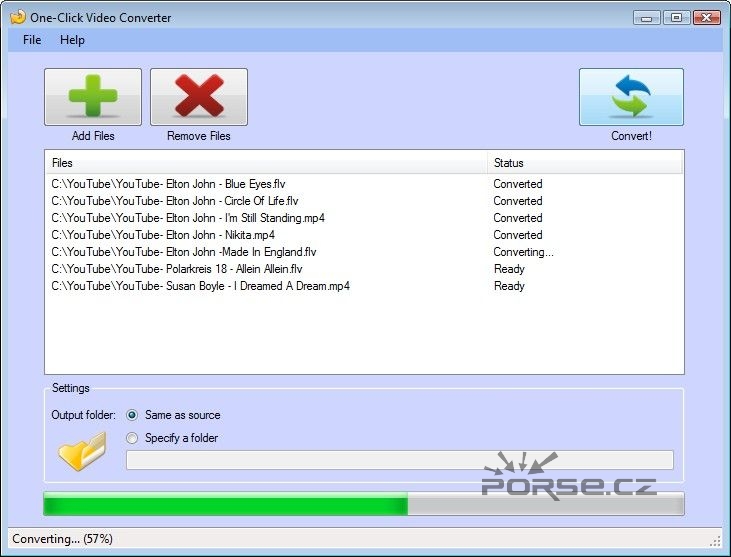Click the yellow output folder icon
The image size is (731, 557).
[x=81, y=451]
